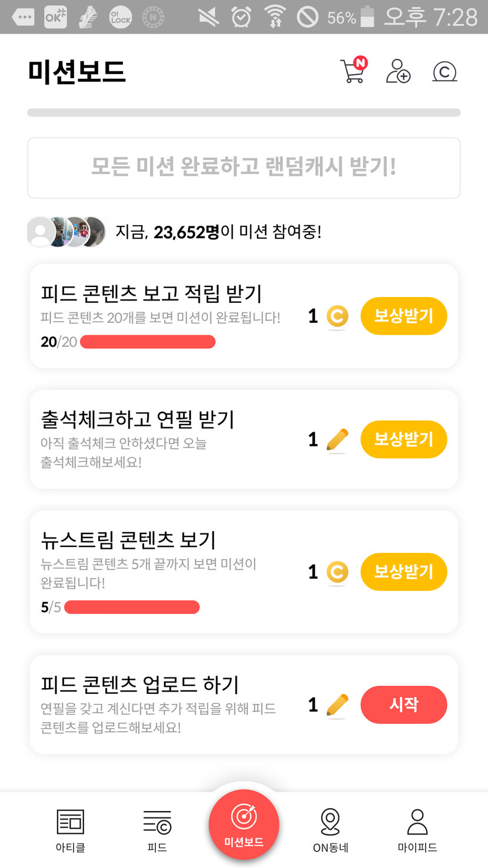Tap the alarm clock status bar icon
Viewport: 488px width, 868px height.
[x=241, y=18]
